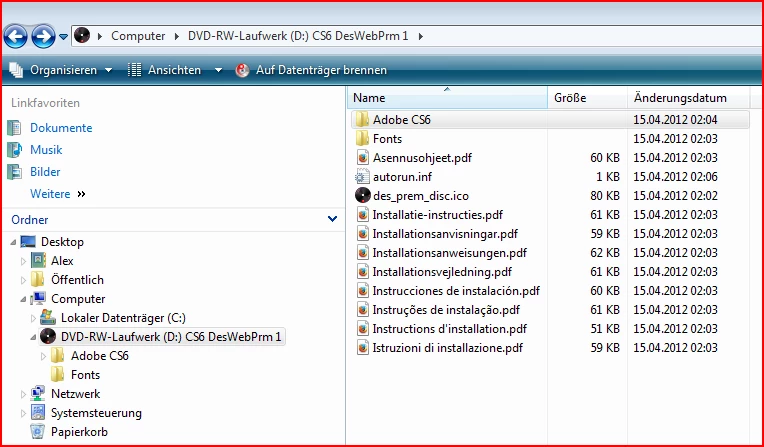The image size is (764, 447).
Task: Click the 51 KB size cell
Action: click(x=605, y=329)
